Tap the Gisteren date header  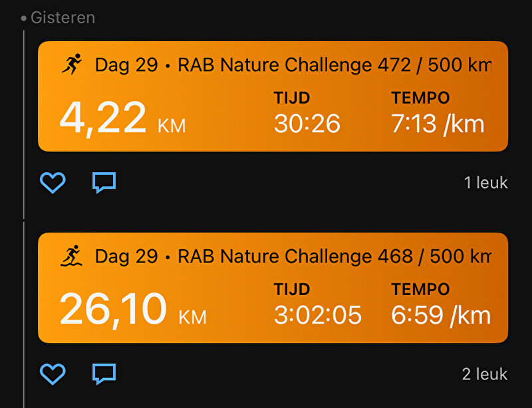[63, 18]
